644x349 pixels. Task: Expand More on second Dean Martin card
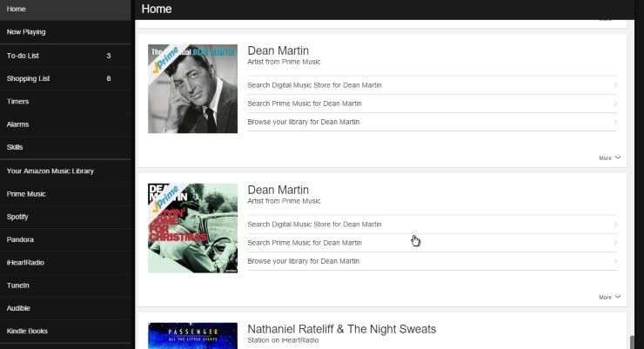point(609,298)
